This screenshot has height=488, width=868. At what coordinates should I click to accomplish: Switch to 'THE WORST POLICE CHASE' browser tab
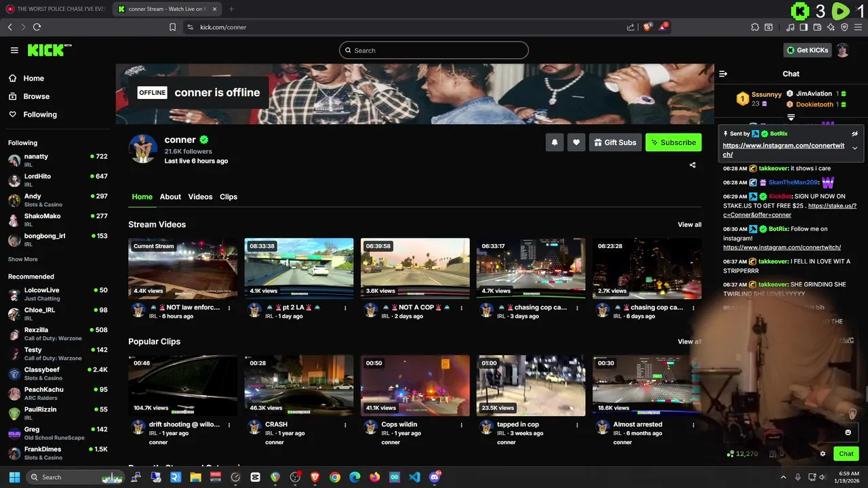click(x=56, y=9)
